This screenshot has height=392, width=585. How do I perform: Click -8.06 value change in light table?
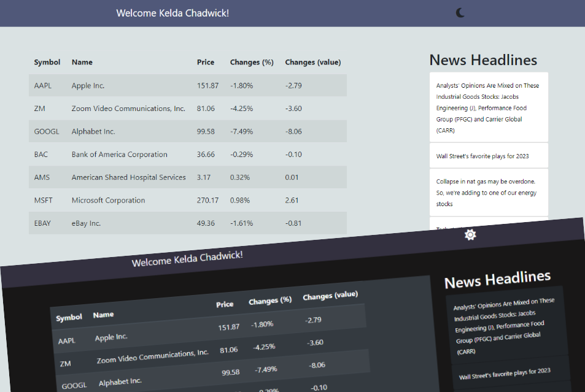pos(293,131)
